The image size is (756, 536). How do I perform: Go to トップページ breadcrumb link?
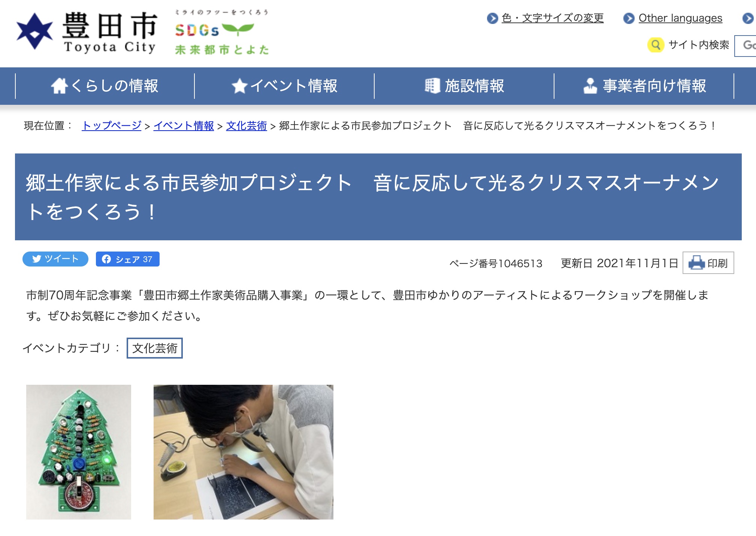point(112,126)
